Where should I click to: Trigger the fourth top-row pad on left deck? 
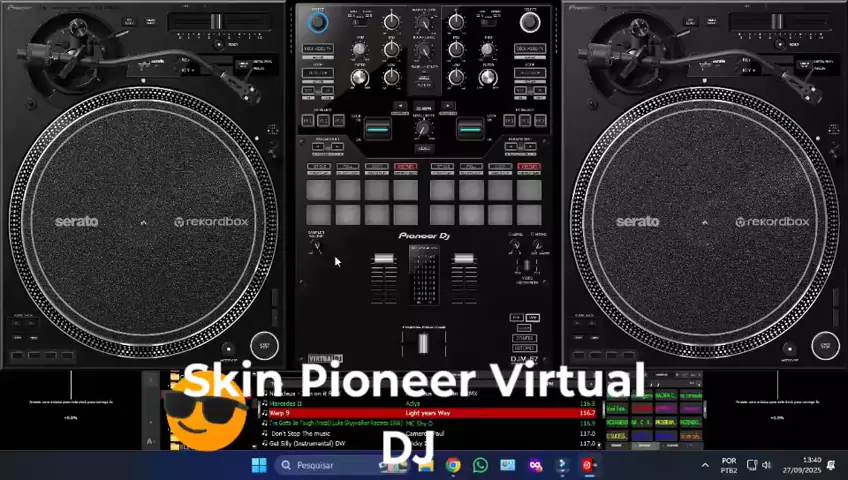(x=406, y=190)
